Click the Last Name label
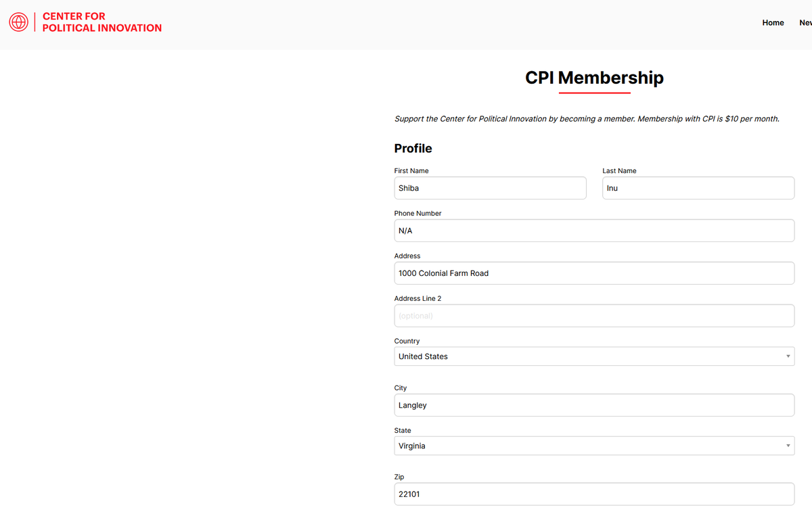Image resolution: width=812 pixels, height=516 pixels. [619, 170]
